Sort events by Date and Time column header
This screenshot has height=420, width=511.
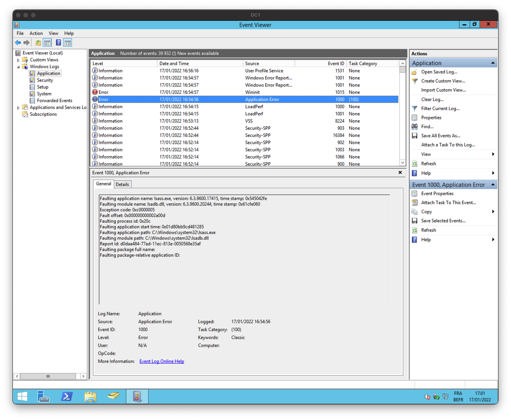pos(200,64)
